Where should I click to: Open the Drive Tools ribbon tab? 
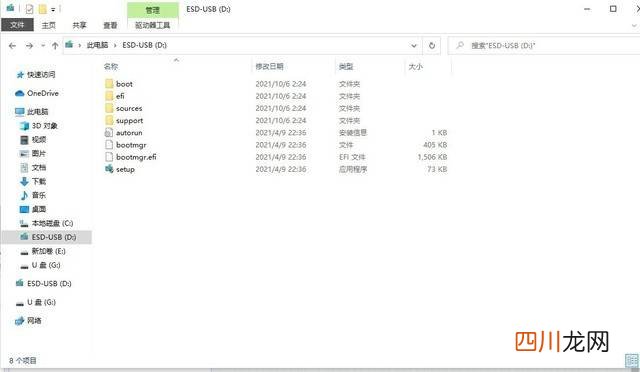tap(153, 25)
